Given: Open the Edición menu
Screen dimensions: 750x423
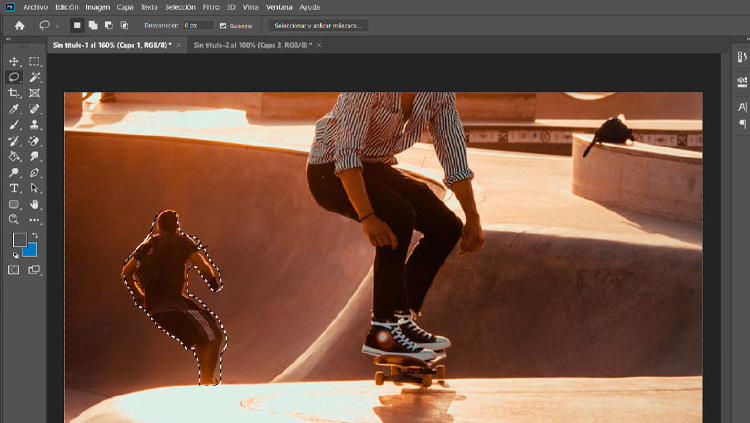Looking at the screenshot, I should click(66, 7).
